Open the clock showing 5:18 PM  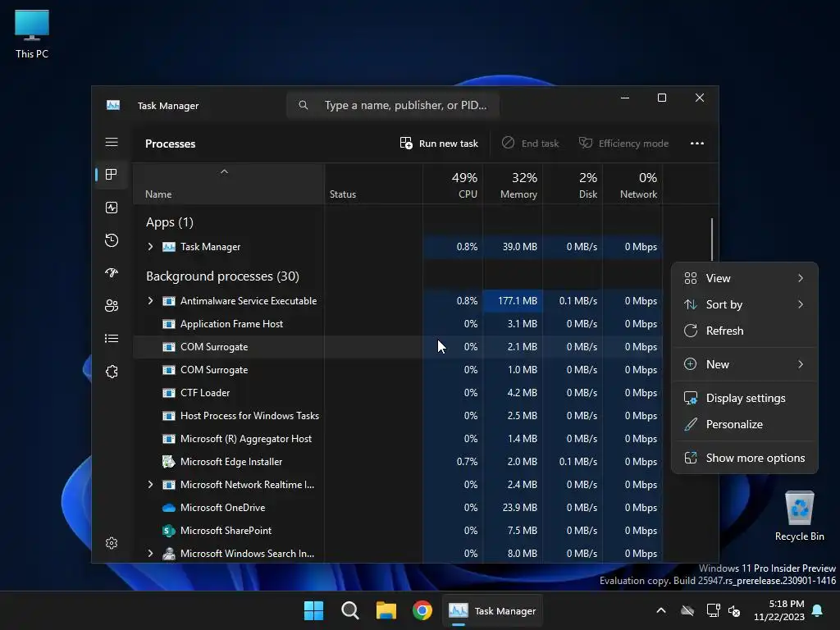(x=779, y=610)
